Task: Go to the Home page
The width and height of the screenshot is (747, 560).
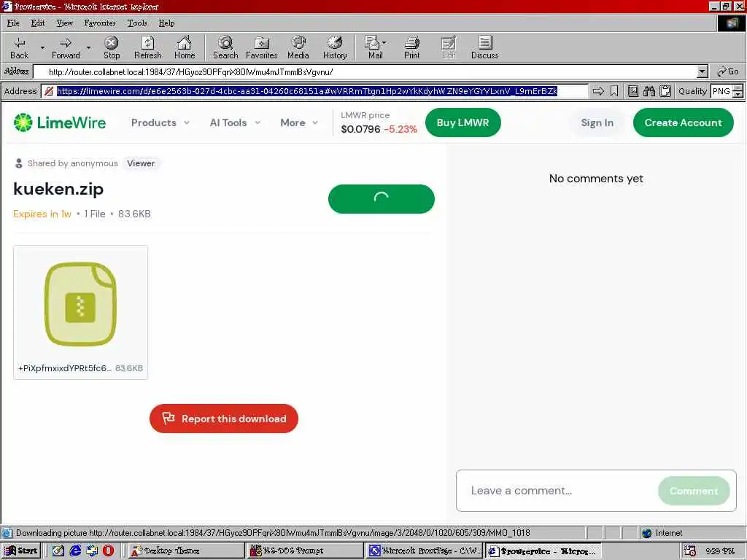Action: [185, 47]
